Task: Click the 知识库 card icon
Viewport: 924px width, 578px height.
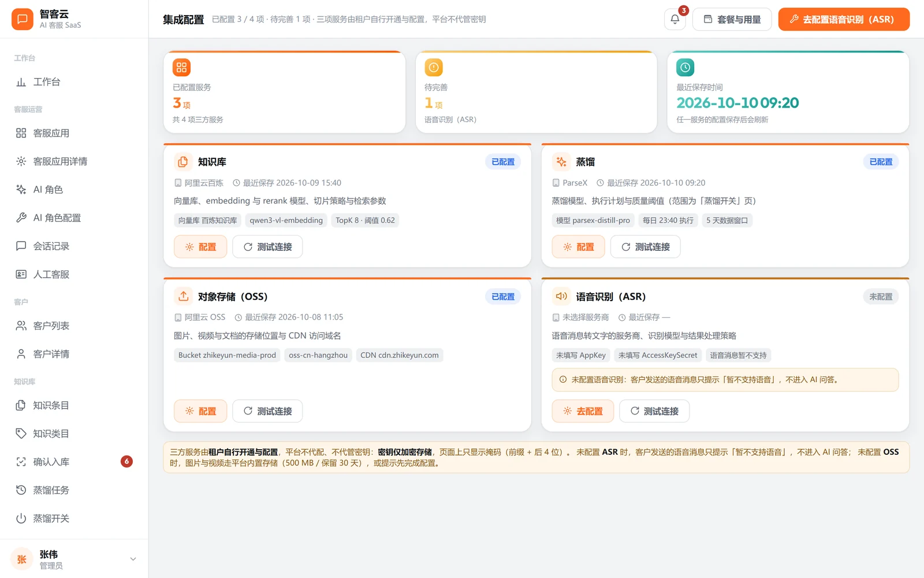Action: point(183,162)
